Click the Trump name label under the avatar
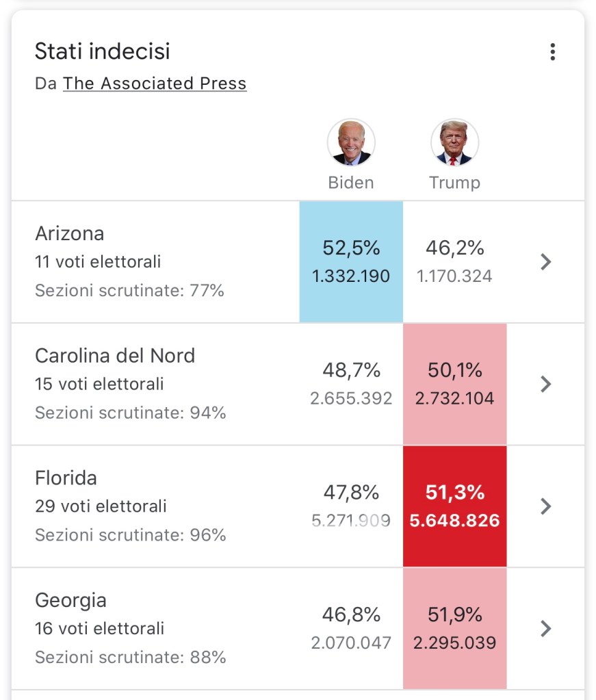The image size is (596, 700). [x=454, y=183]
